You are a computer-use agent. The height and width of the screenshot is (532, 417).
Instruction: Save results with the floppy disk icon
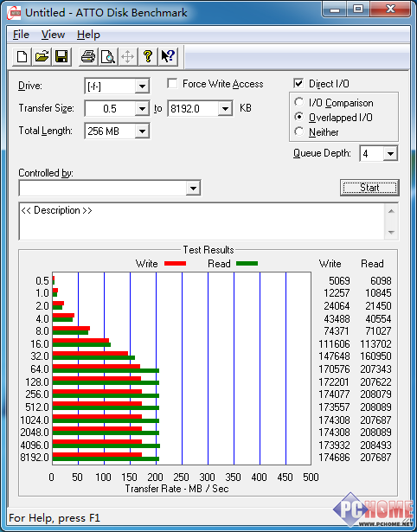click(x=61, y=56)
